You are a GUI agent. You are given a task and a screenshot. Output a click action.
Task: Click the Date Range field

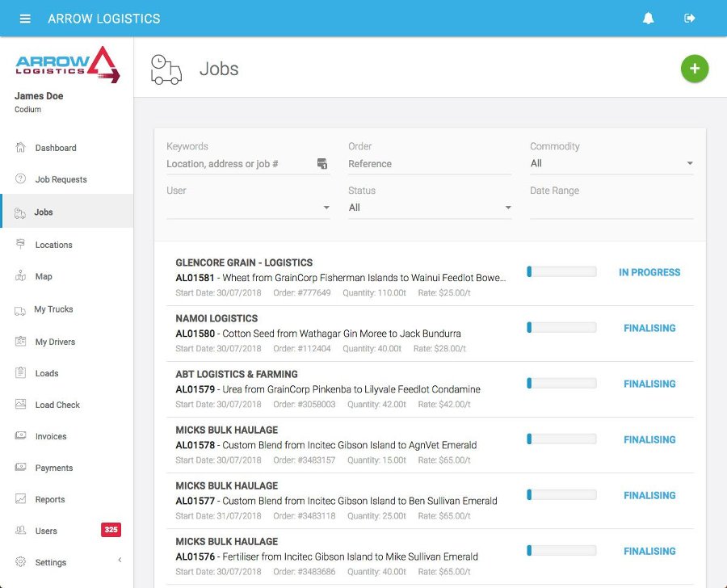tap(611, 208)
